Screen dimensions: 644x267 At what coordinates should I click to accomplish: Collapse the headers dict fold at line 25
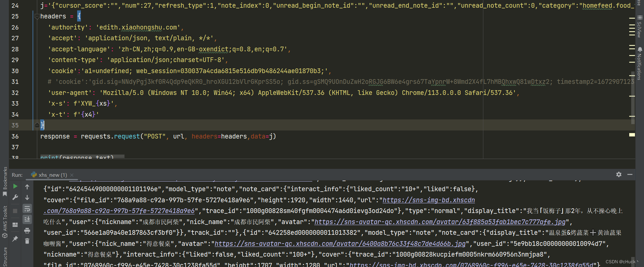pyautogui.click(x=37, y=16)
